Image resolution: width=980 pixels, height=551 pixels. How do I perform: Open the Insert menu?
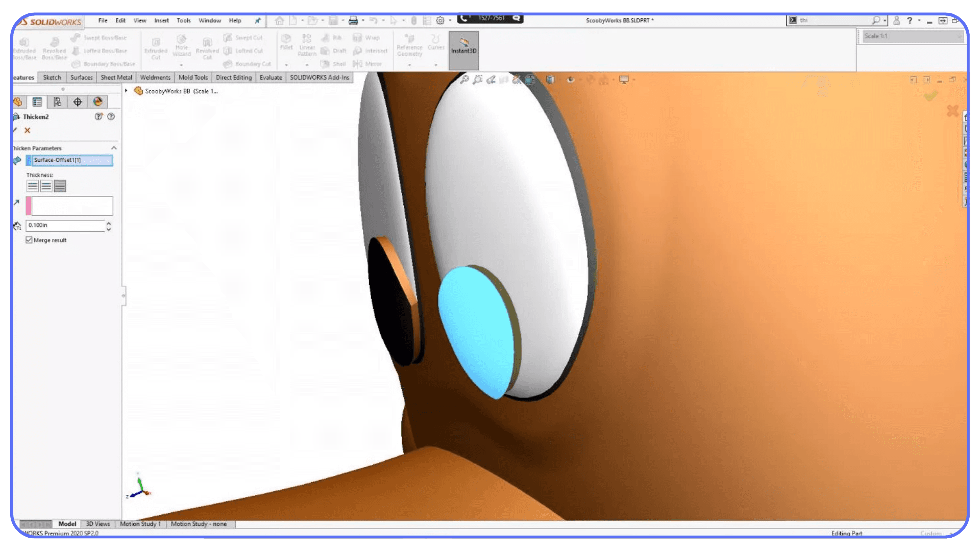tap(161, 20)
